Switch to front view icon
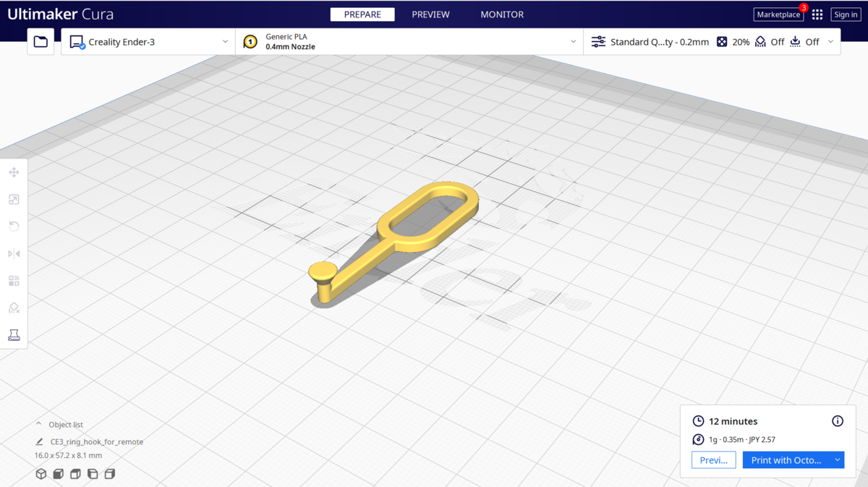Image resolution: width=868 pixels, height=487 pixels. coord(58,474)
